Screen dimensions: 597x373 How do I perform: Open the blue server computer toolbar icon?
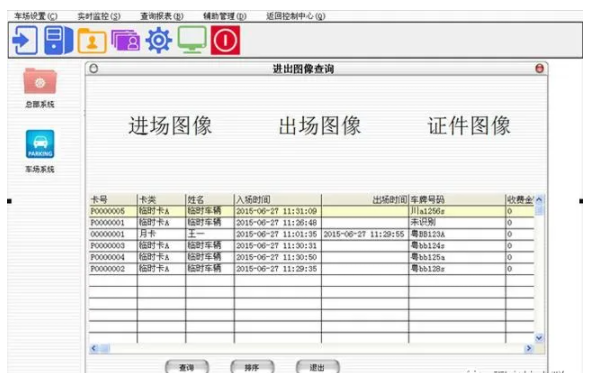pyautogui.click(x=58, y=40)
